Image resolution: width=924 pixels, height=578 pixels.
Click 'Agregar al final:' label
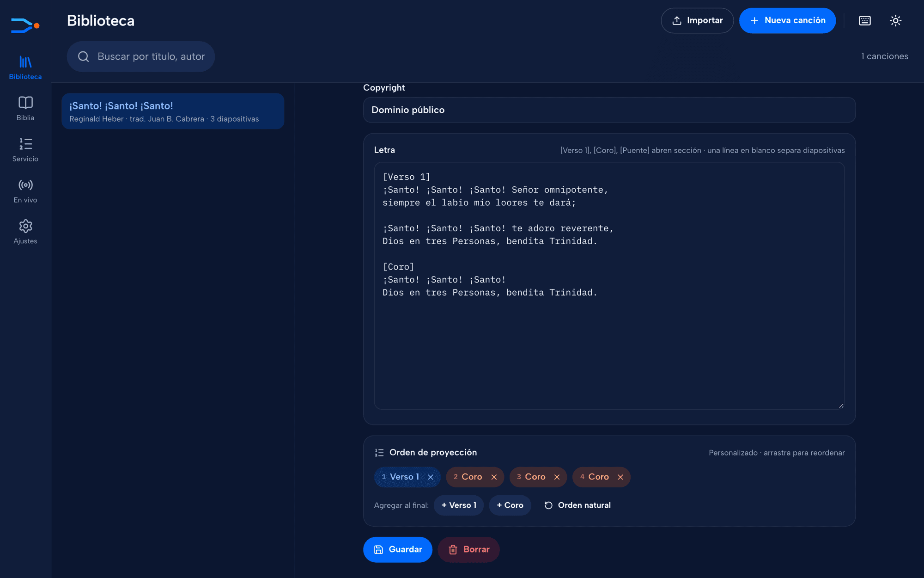click(401, 505)
